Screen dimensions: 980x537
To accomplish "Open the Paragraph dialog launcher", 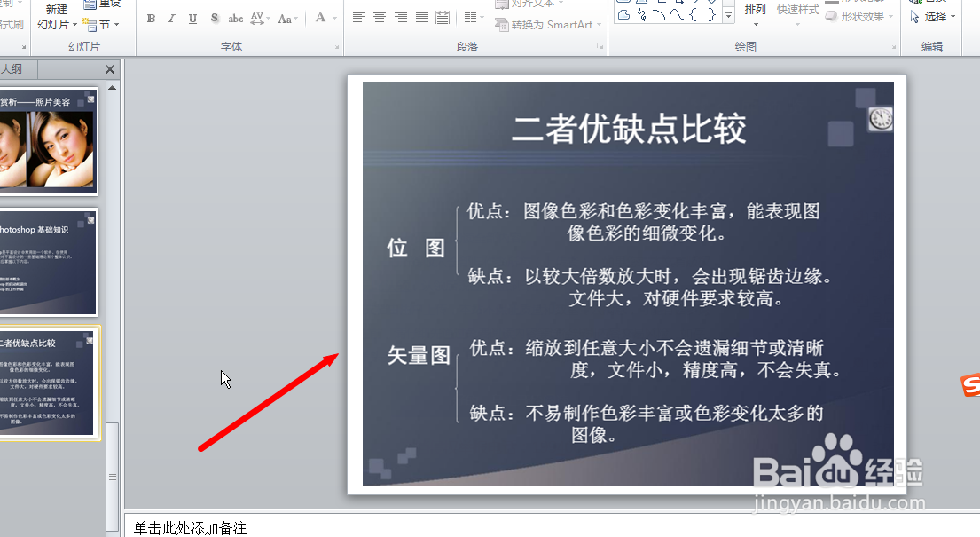I will point(600,46).
